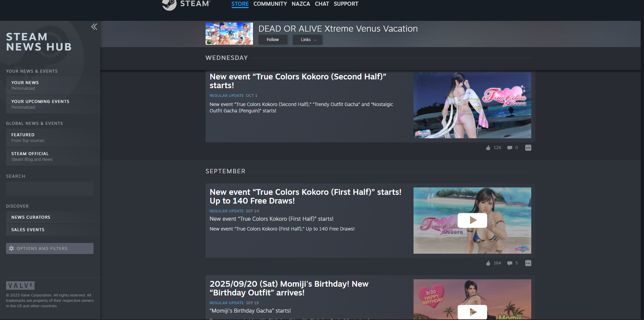Like the True Colors Kokoro Second Half post
Image resolution: width=644 pixels, height=320 pixels.
click(488, 148)
